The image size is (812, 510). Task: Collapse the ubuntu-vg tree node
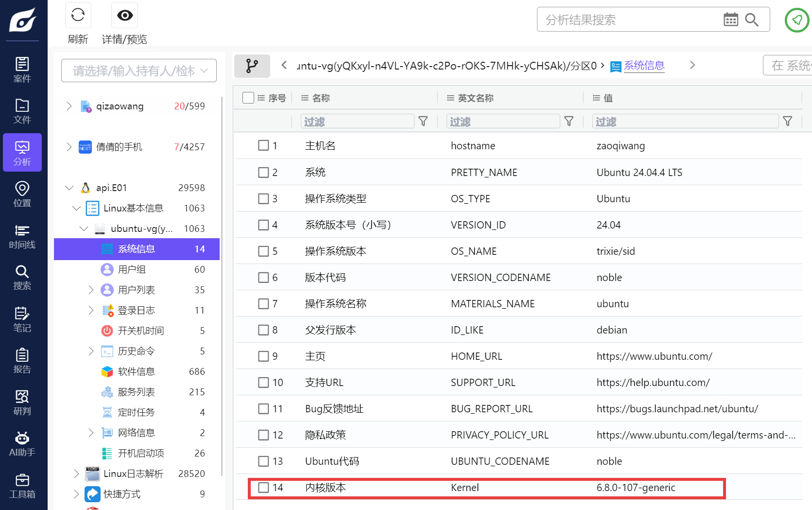pos(84,229)
